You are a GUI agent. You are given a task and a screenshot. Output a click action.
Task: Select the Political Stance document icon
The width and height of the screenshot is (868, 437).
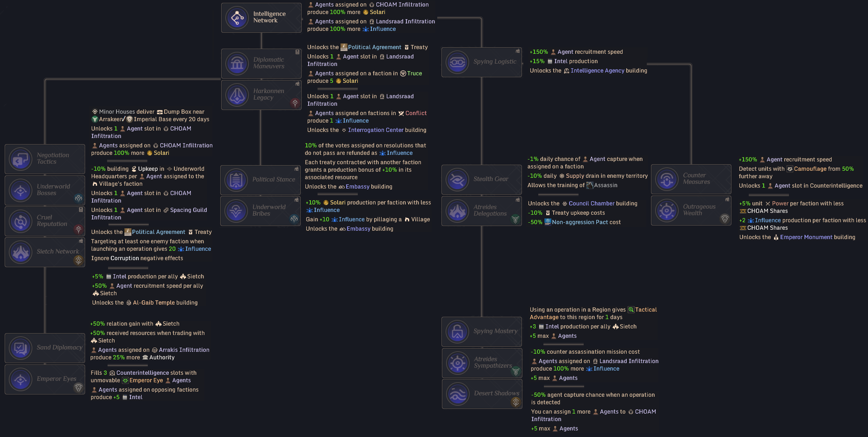236,180
